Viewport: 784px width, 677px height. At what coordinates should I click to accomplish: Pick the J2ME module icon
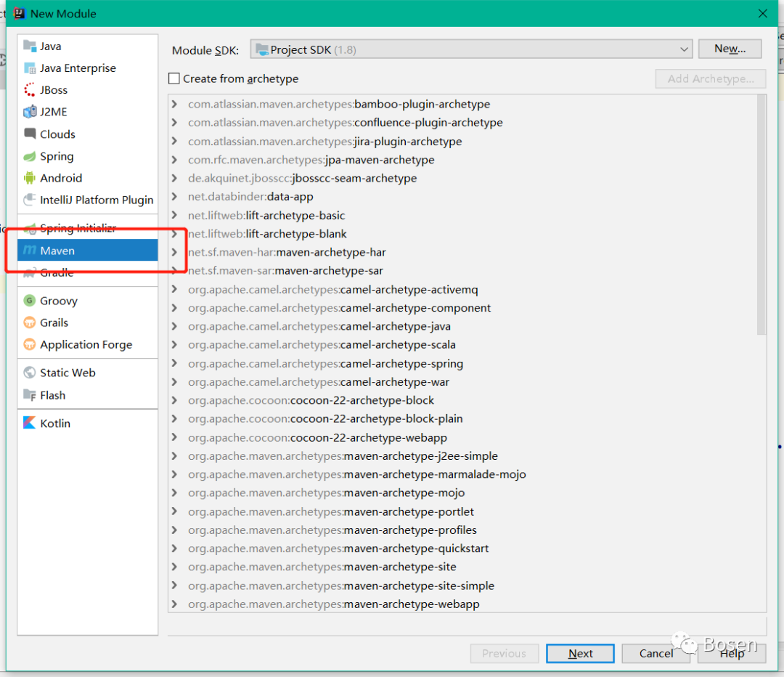click(30, 112)
